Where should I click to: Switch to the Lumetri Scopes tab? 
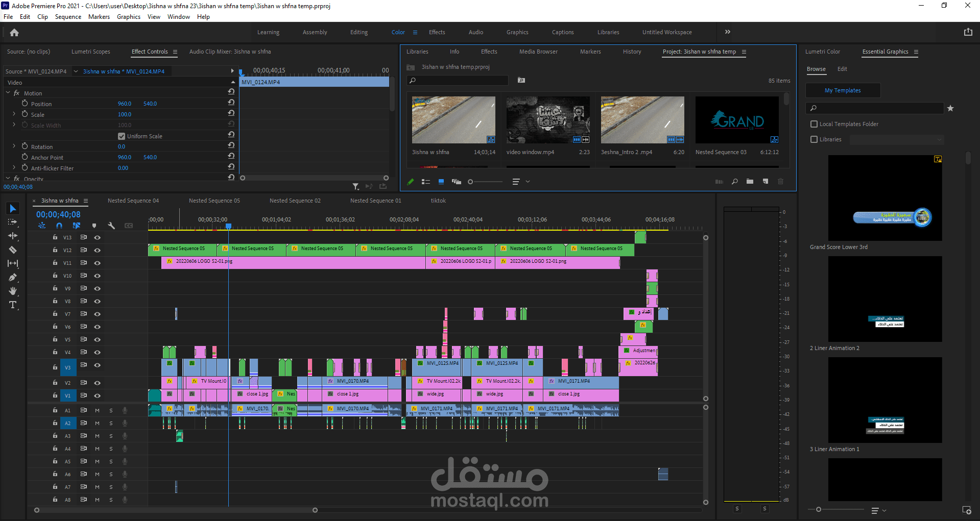click(x=91, y=52)
